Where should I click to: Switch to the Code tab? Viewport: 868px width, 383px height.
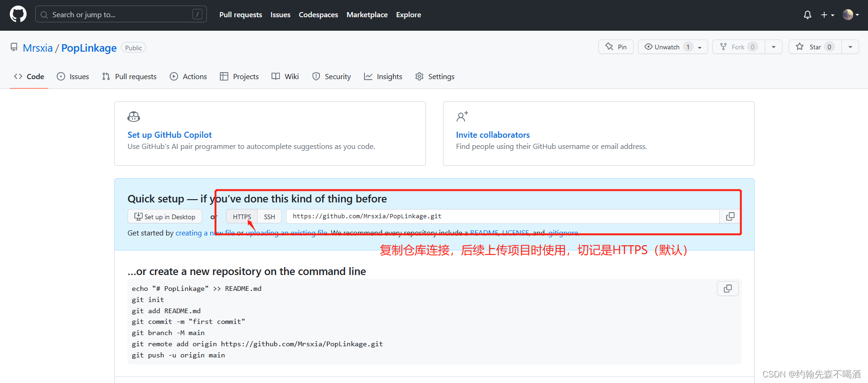click(29, 76)
